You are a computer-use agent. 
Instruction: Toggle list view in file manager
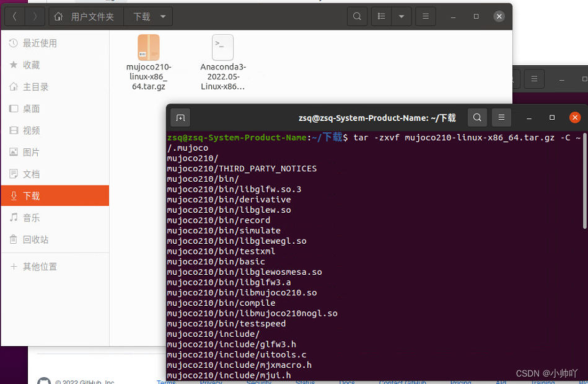coord(382,17)
